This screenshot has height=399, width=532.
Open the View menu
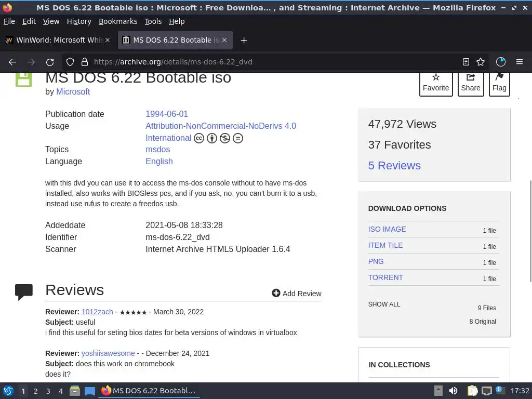point(51,21)
